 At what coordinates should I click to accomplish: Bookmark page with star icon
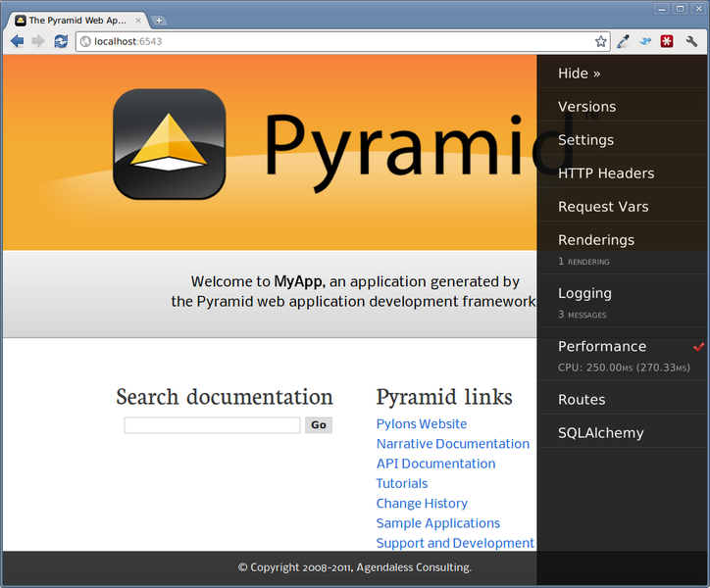(600, 41)
